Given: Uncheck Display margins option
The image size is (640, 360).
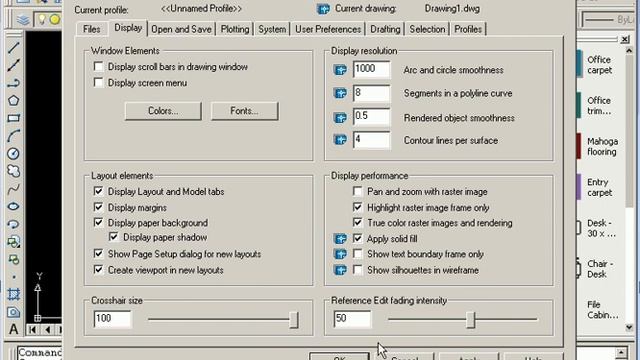Looking at the screenshot, I should pyautogui.click(x=98, y=207).
